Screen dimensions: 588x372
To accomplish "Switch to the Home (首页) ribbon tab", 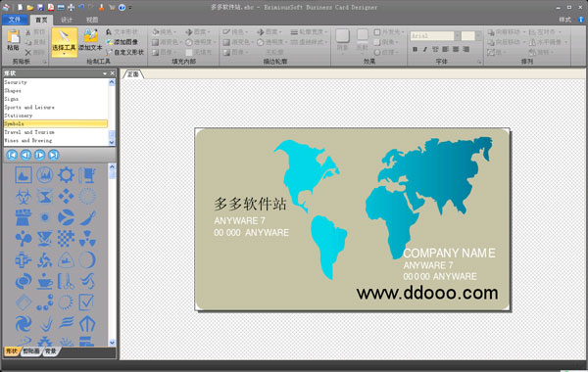I will 41,20.
